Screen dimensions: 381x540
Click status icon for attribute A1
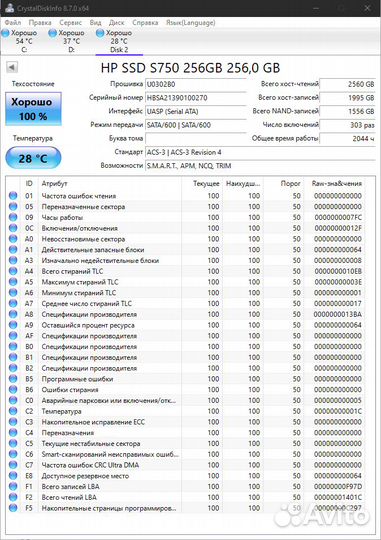pyautogui.click(x=13, y=249)
